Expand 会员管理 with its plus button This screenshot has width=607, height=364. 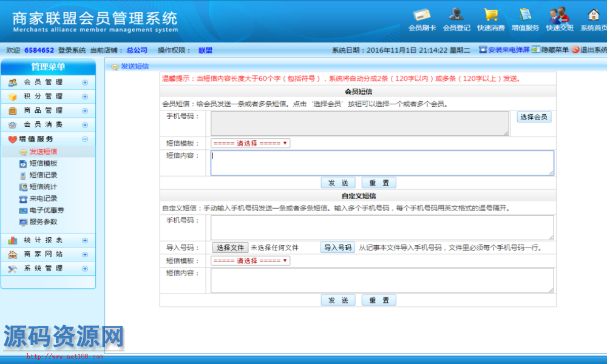pos(85,83)
